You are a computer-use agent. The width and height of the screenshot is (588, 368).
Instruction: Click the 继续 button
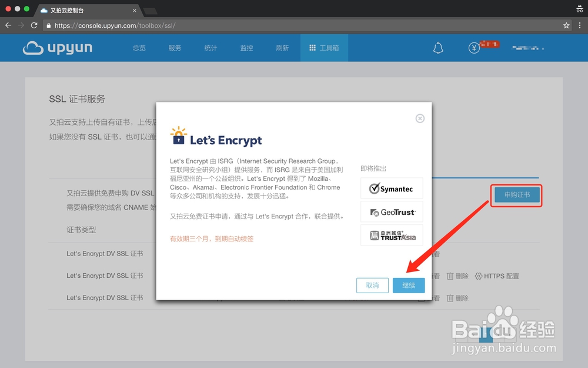[x=409, y=286]
